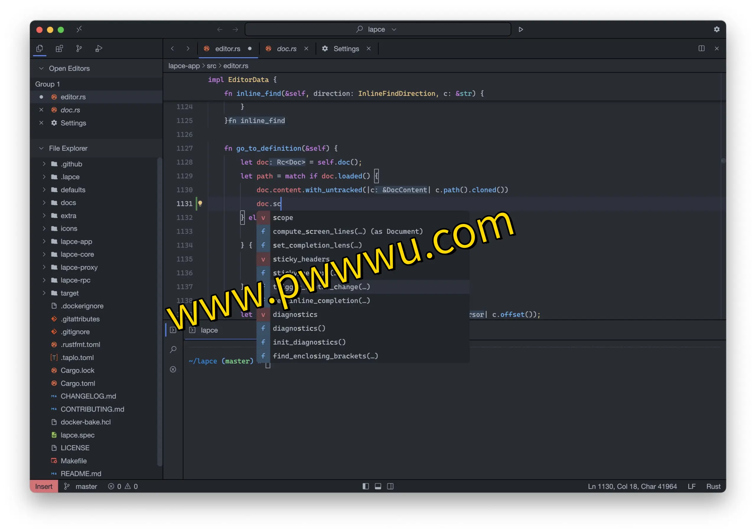Open the Source Control panel icon
This screenshot has height=532, width=756.
point(79,49)
